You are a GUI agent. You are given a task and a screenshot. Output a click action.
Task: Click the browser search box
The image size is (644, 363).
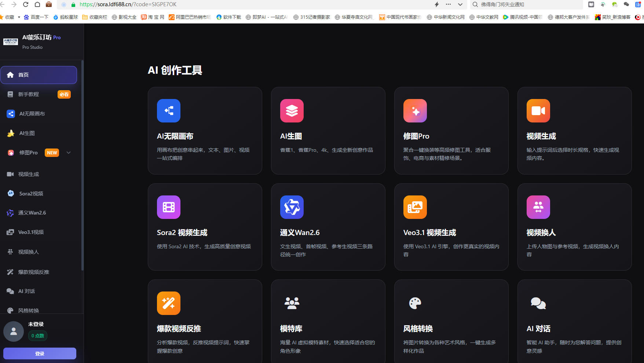point(527,4)
